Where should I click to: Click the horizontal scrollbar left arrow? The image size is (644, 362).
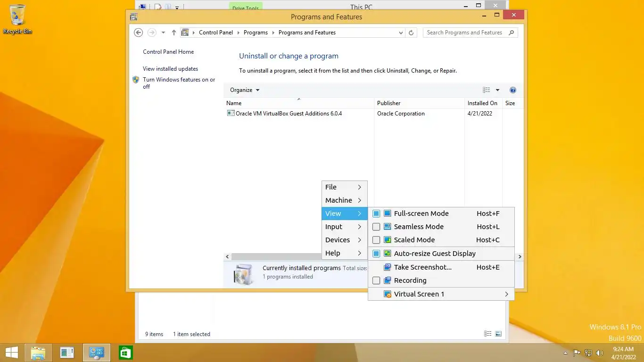coord(227,257)
